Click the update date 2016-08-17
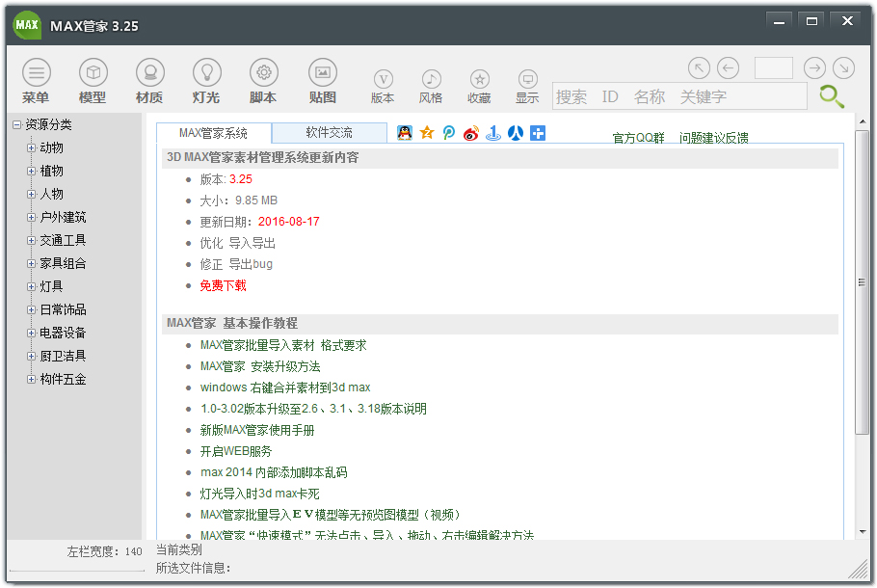877x588 pixels. (x=288, y=222)
